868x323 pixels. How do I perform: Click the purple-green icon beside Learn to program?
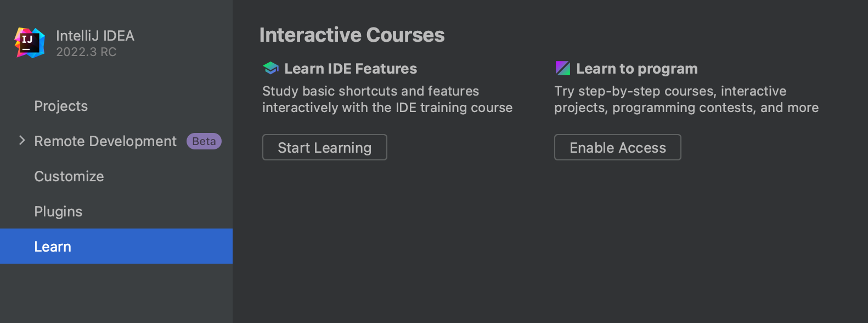(563, 68)
